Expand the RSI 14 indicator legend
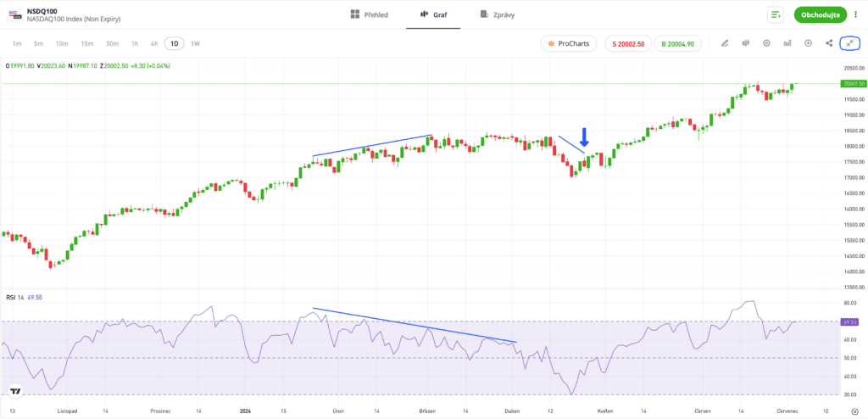The image size is (868, 419). point(25,297)
